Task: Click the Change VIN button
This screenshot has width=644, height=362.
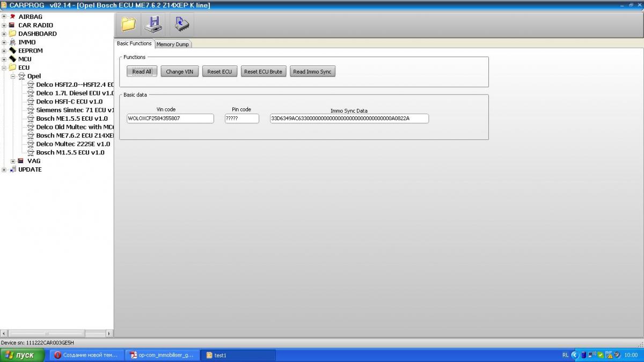Action: pos(180,71)
